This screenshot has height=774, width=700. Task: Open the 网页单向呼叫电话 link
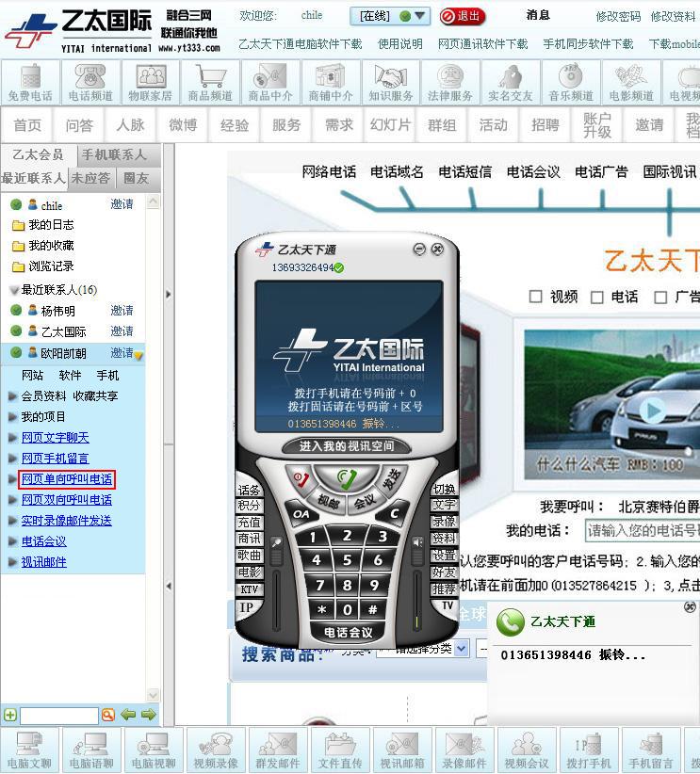click(x=67, y=479)
